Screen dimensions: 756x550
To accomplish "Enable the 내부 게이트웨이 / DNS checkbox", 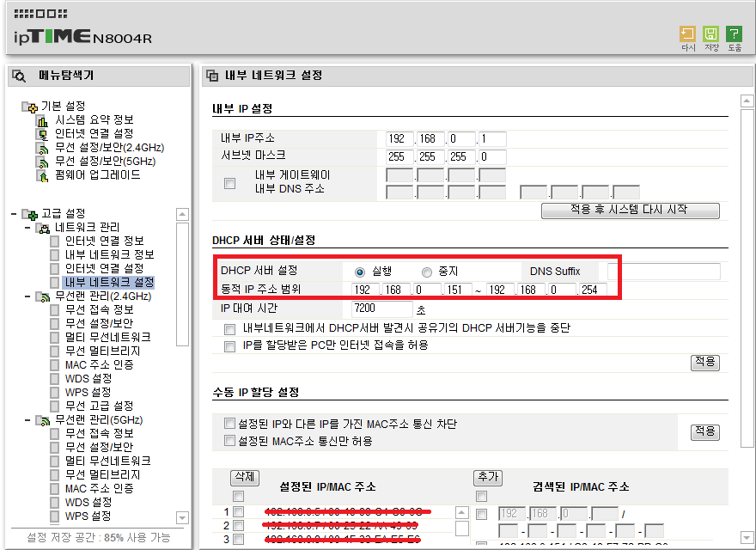I will click(x=230, y=183).
